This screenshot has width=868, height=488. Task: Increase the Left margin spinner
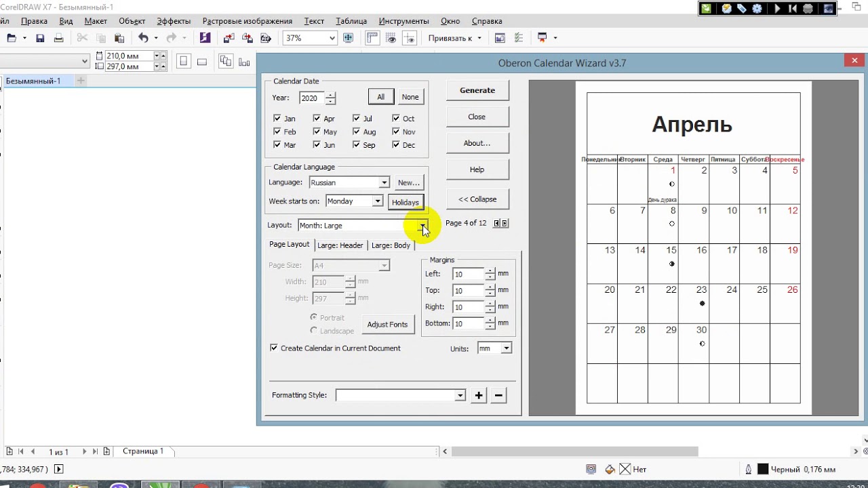point(490,270)
